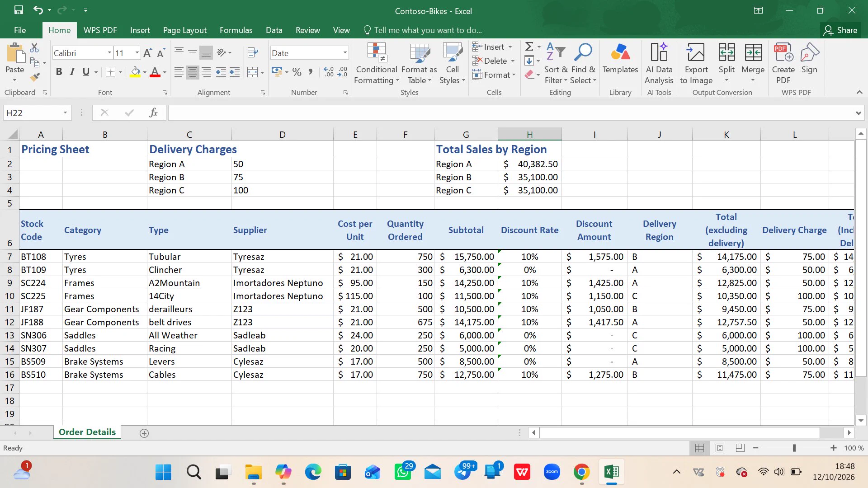Image resolution: width=868 pixels, height=488 pixels.
Task: Toggle Center horizontal alignment
Action: (193, 72)
